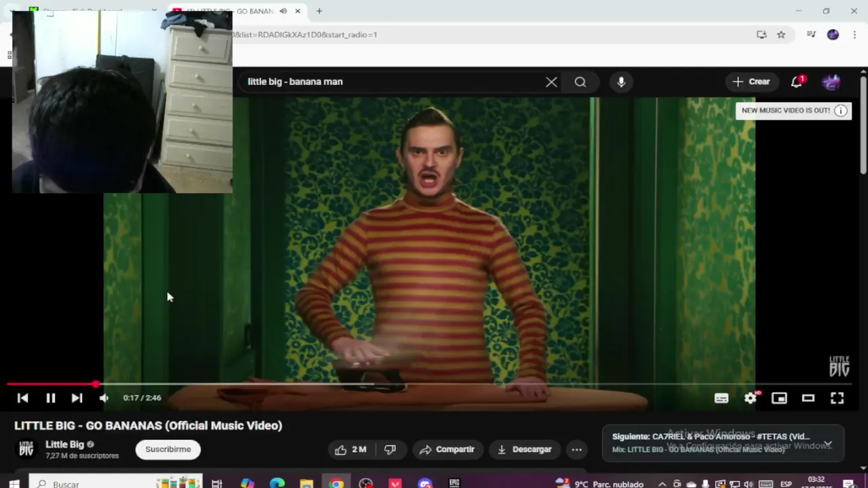The width and height of the screenshot is (868, 488).
Task: Go to the previous video
Action: coord(22,398)
